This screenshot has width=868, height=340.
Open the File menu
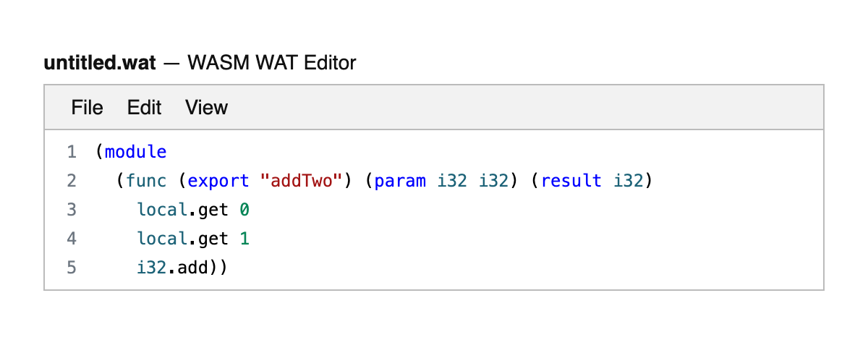87,108
